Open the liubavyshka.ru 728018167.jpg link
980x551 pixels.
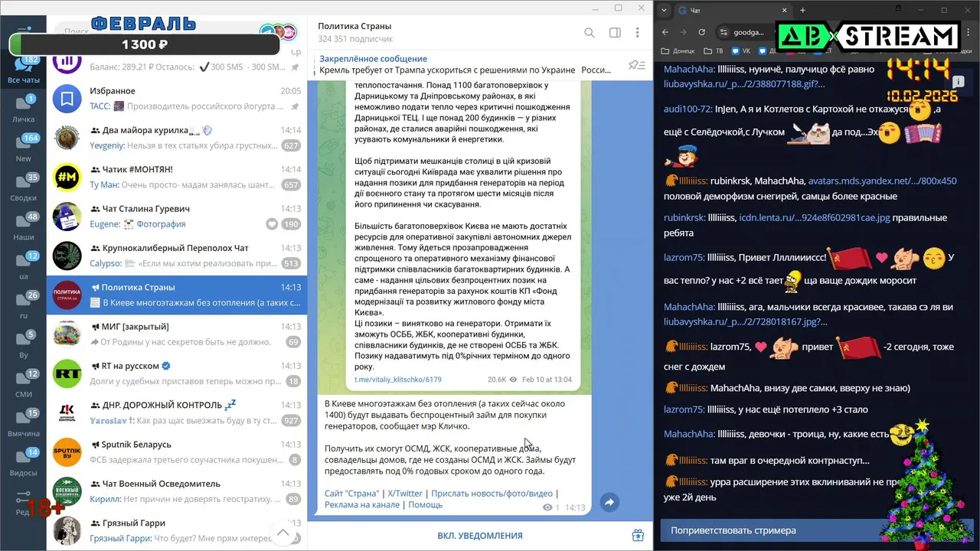pyautogui.click(x=745, y=322)
